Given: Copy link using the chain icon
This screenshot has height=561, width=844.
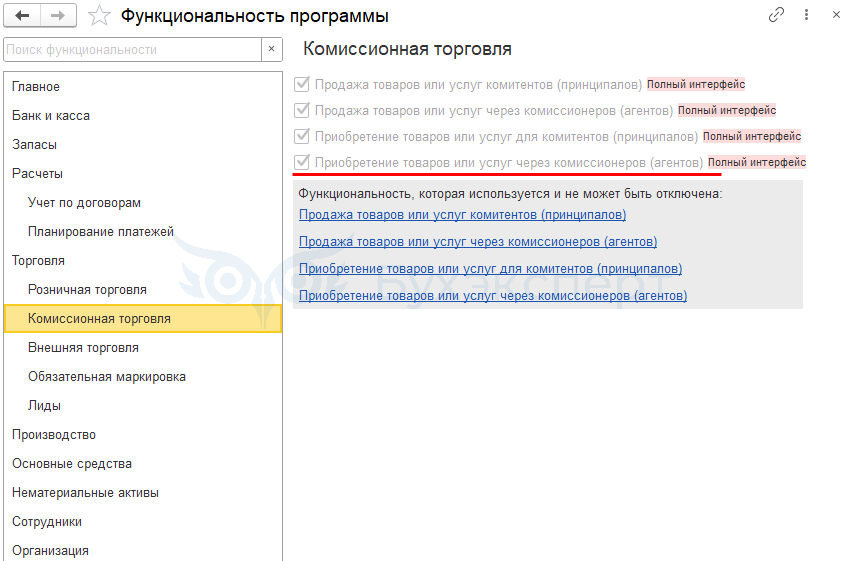Looking at the screenshot, I should [776, 15].
